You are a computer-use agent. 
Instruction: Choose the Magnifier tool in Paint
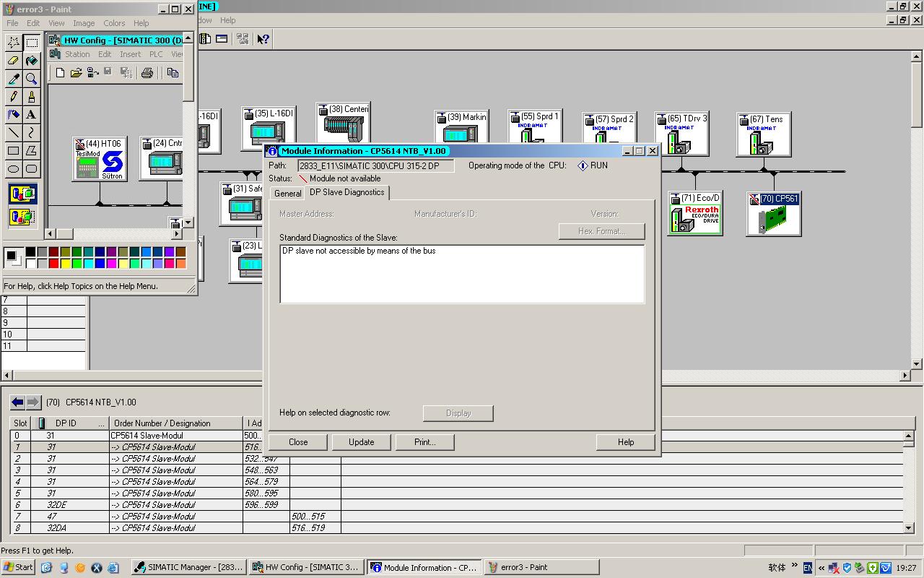[31, 79]
